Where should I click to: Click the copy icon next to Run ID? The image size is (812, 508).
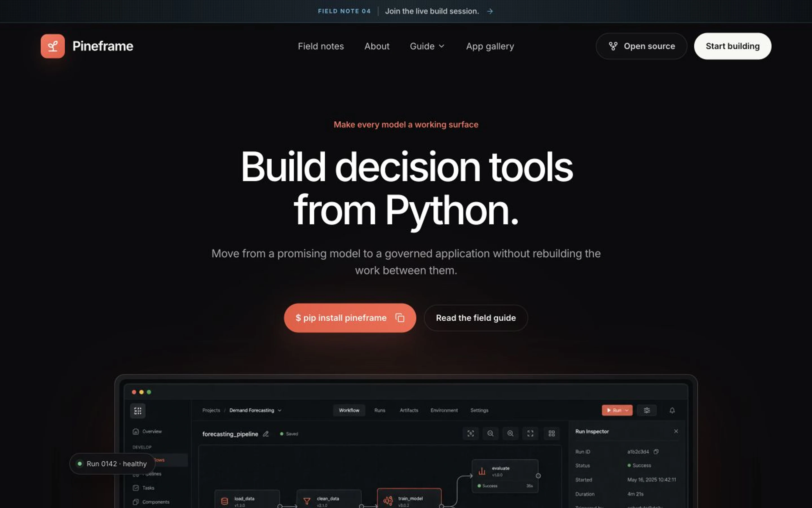coord(656,452)
